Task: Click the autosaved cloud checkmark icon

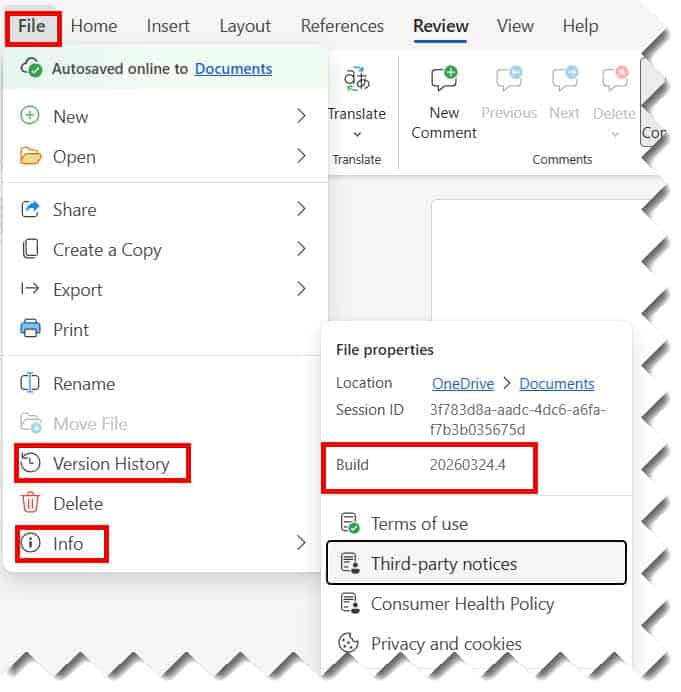Action: click(x=31, y=68)
